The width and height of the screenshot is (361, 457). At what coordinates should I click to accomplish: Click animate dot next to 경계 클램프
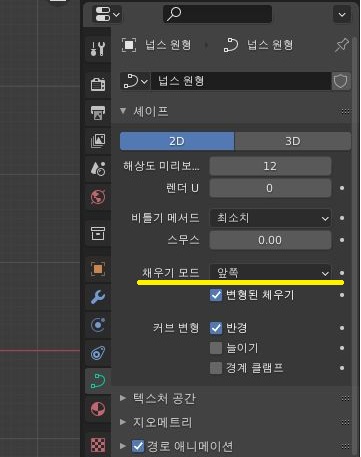(342, 368)
